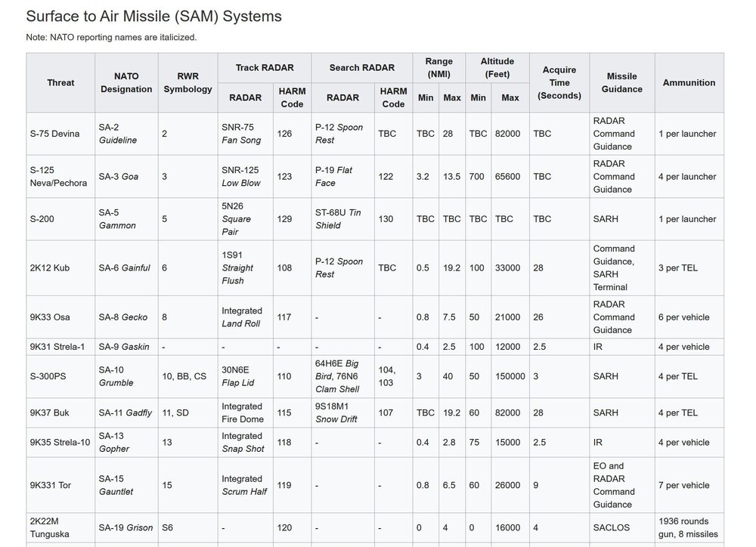Viewport: 756px width, 547px height.
Task: Click the Search RADAR header cell
Action: click(361, 67)
